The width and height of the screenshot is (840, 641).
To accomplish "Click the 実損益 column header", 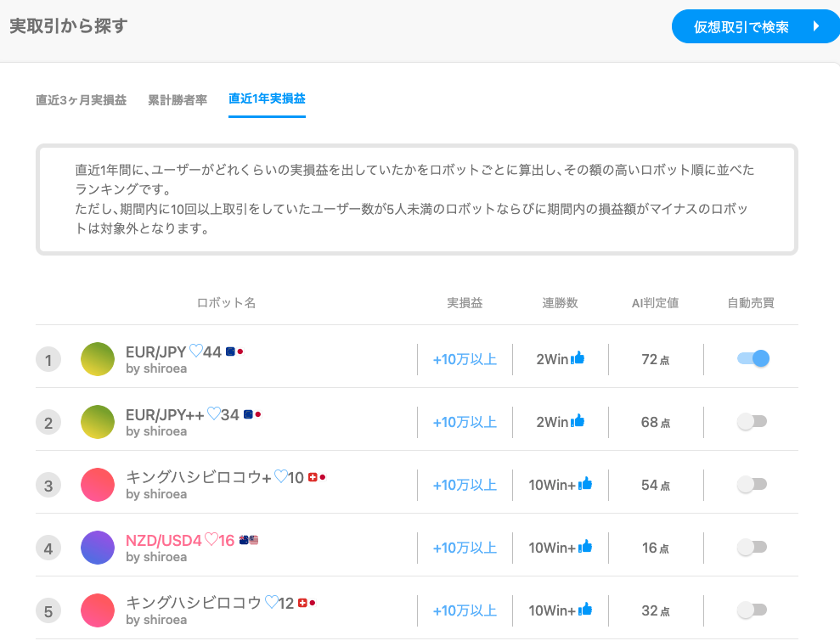I will tap(465, 303).
